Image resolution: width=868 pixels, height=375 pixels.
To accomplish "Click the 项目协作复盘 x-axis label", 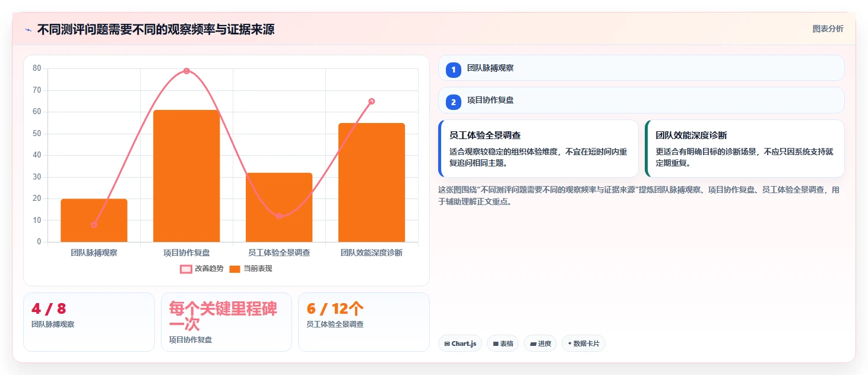I will [x=186, y=253].
